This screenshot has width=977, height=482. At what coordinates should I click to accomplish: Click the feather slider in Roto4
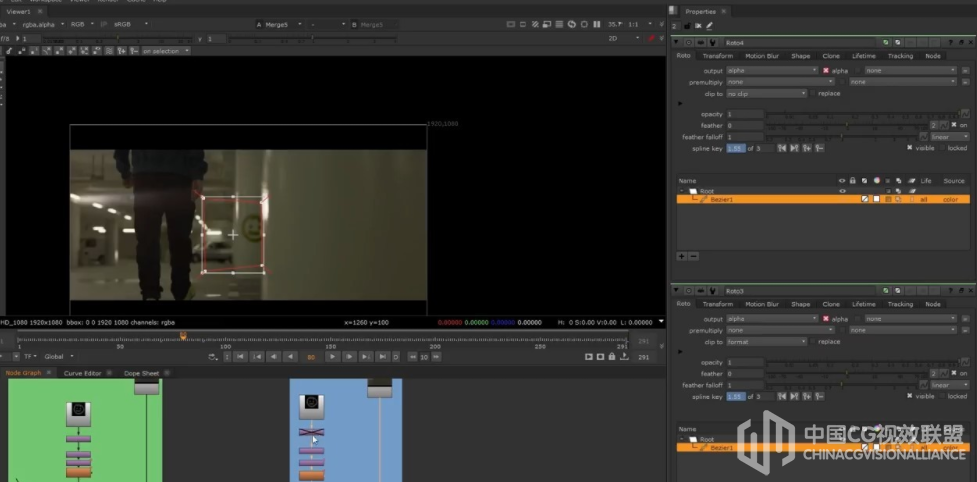847,125
